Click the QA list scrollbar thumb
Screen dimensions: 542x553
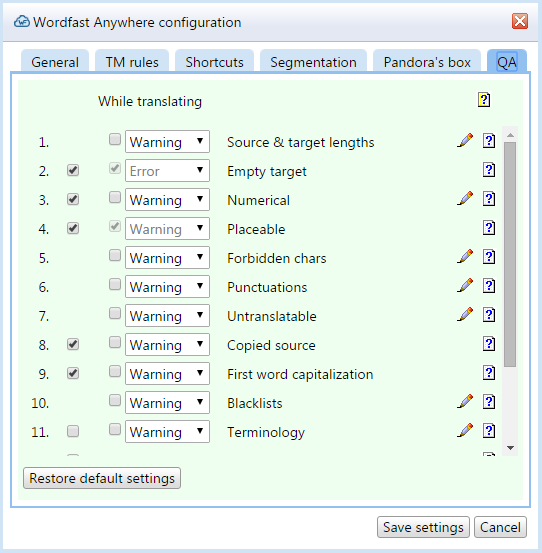(x=510, y=255)
